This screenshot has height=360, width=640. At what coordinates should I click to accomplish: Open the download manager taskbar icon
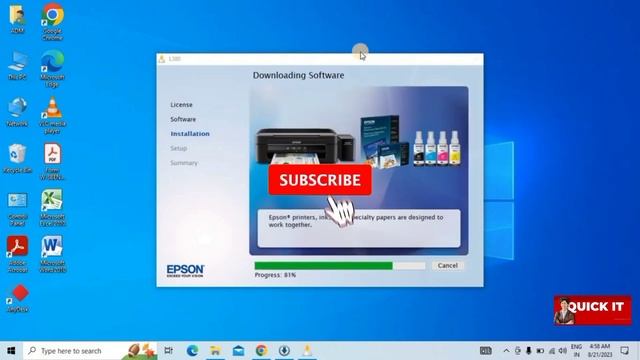(284, 351)
